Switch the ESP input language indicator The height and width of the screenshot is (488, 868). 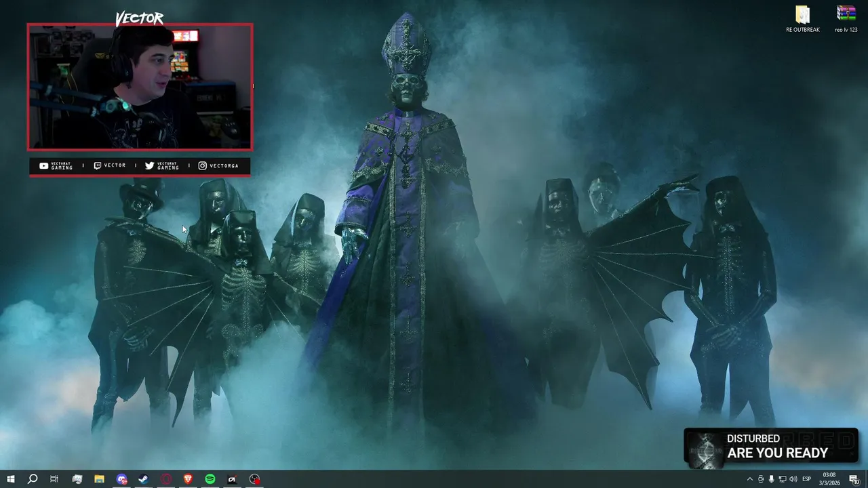pyautogui.click(x=807, y=479)
